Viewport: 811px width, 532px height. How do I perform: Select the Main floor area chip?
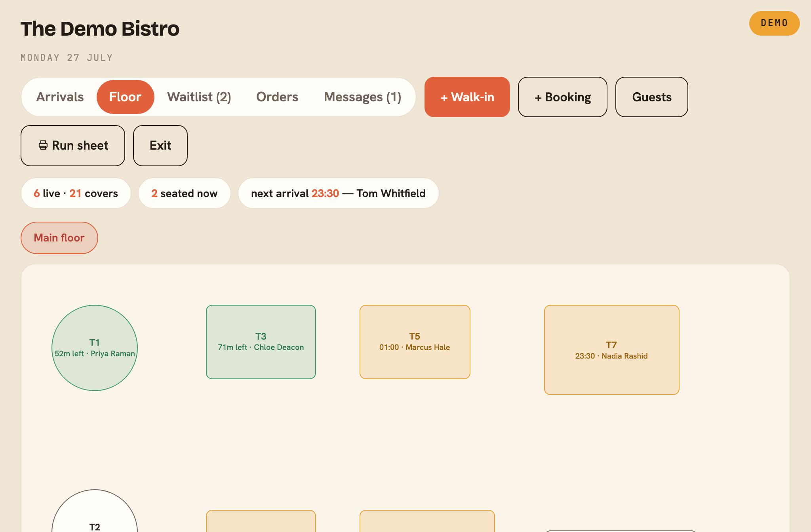(x=59, y=238)
